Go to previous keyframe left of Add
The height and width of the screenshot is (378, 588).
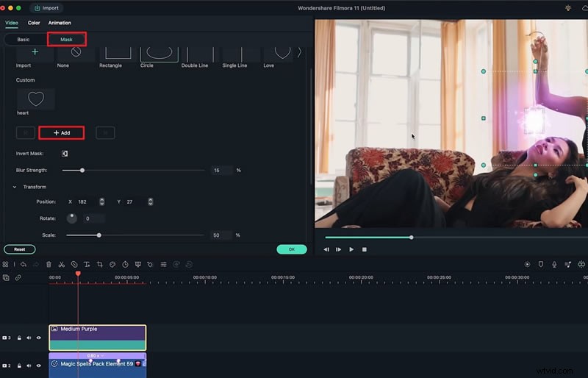[x=26, y=133]
